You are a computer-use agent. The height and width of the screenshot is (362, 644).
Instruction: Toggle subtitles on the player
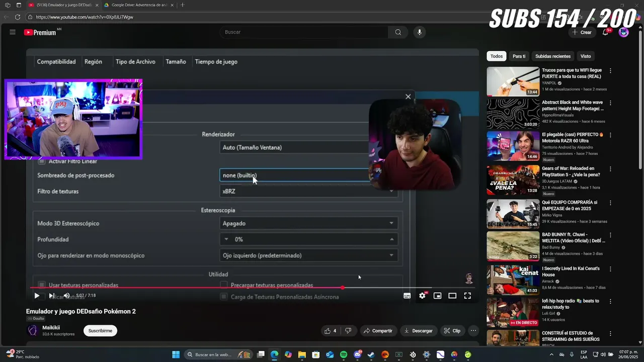pos(407,296)
